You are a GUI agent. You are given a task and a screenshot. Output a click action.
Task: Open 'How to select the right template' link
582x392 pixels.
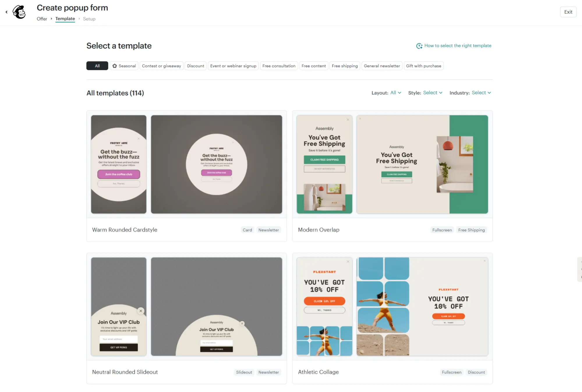(x=458, y=46)
